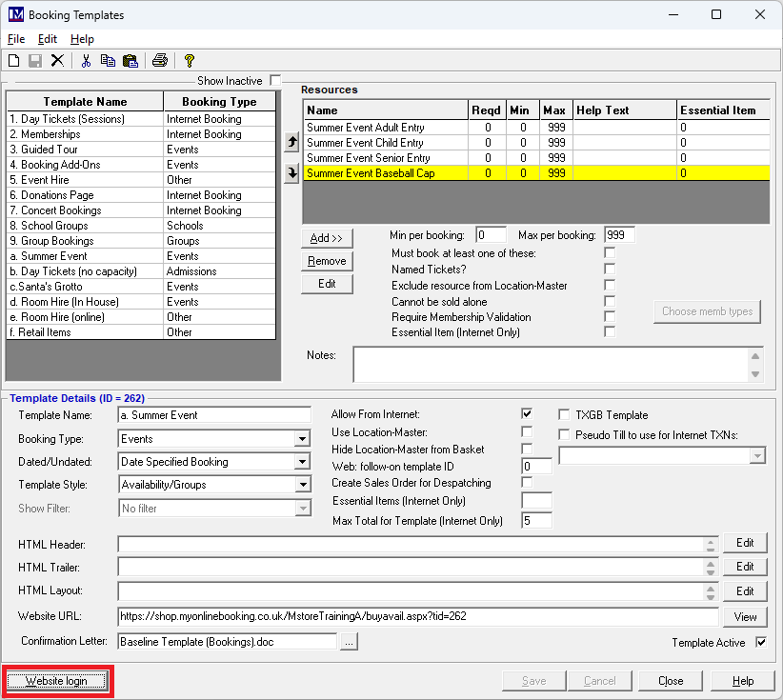Open the File menu
The image size is (783, 700).
(x=16, y=39)
